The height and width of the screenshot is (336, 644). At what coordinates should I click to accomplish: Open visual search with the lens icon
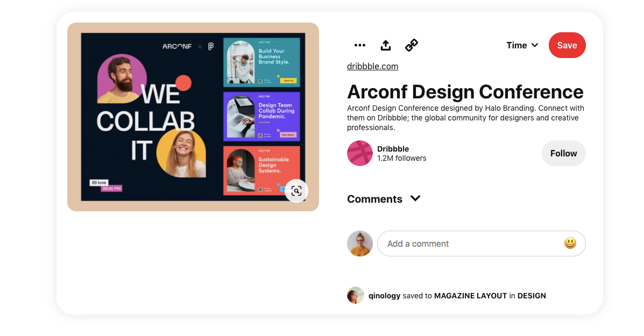point(296,191)
